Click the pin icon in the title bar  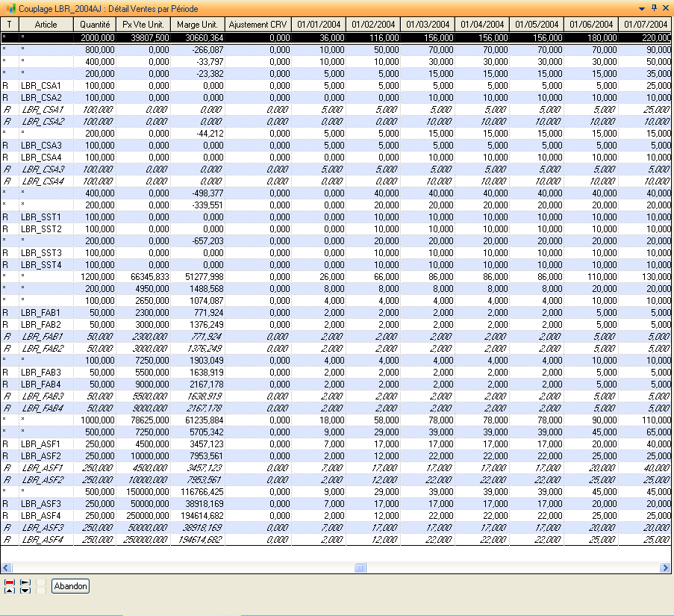[655, 7]
